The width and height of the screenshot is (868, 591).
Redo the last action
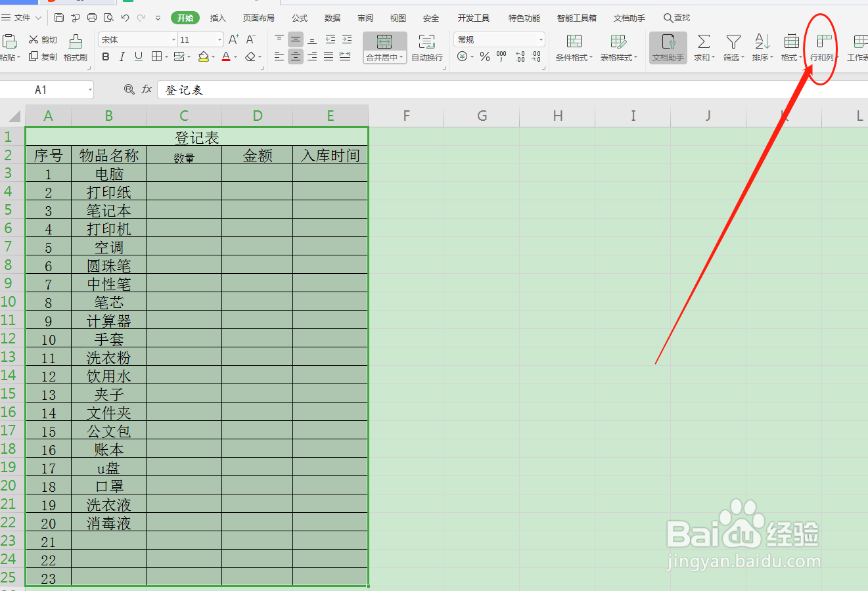point(141,18)
